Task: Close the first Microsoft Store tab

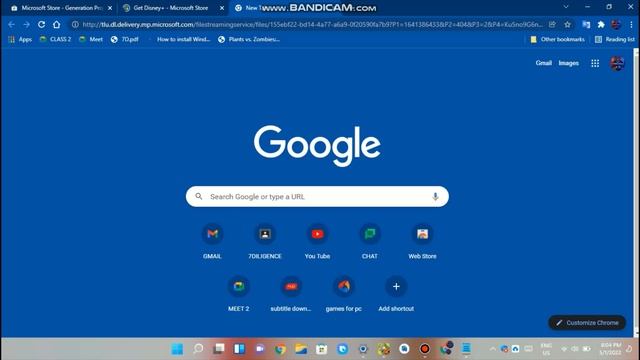Action: pyautogui.click(x=110, y=8)
